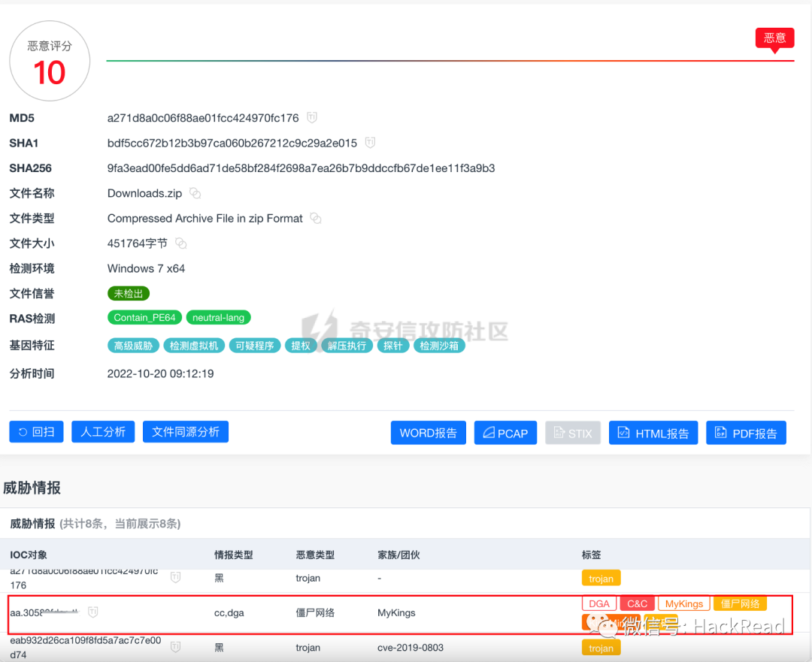Select the 检测虚拟机 gene feature tag
Screen dimensions: 812x662
pos(194,345)
